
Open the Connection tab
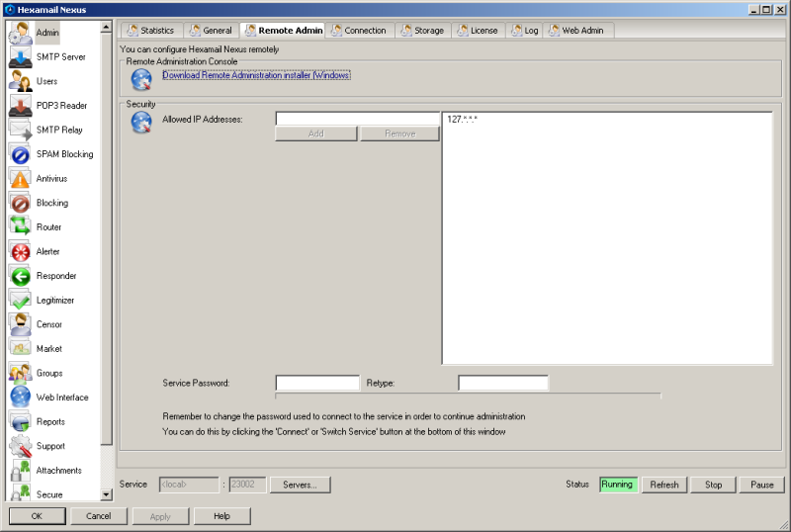click(x=358, y=31)
